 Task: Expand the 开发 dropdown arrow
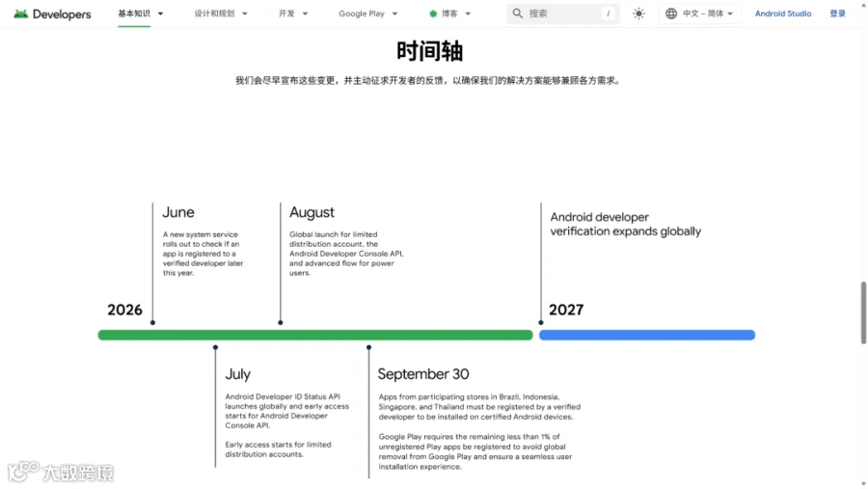pyautogui.click(x=305, y=14)
